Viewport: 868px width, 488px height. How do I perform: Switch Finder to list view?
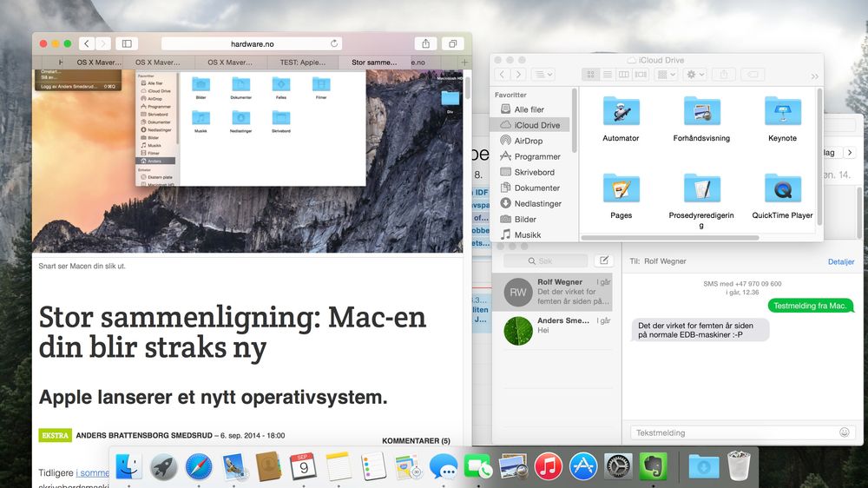click(x=608, y=74)
